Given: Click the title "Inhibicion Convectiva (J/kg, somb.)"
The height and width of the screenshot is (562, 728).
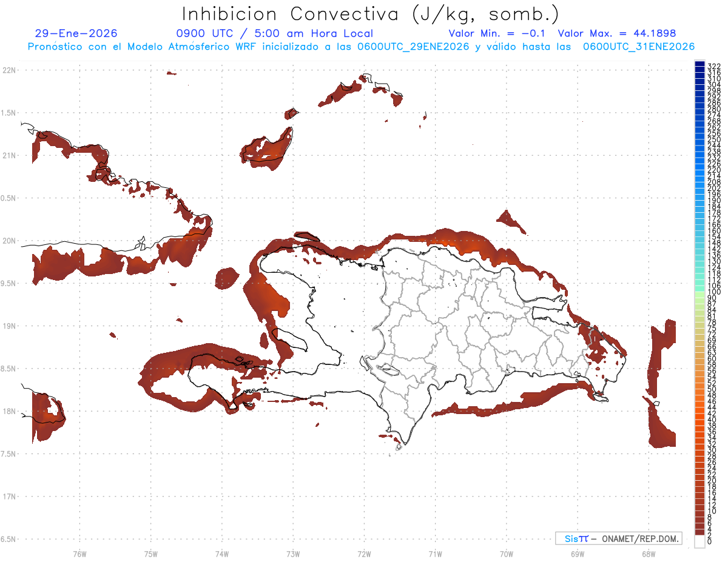Looking at the screenshot, I should click(x=371, y=14).
